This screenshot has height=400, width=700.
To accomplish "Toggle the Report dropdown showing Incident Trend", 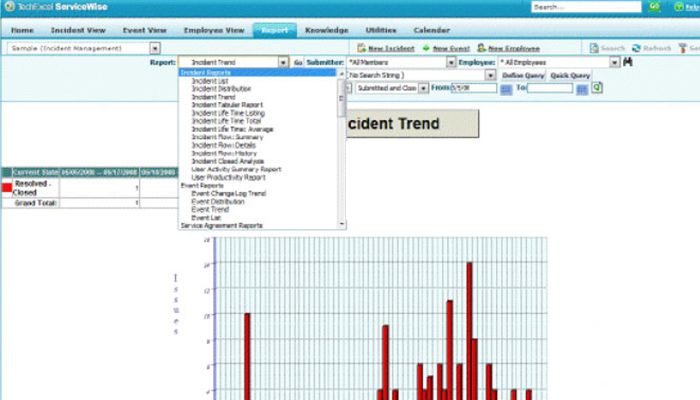I will point(283,62).
